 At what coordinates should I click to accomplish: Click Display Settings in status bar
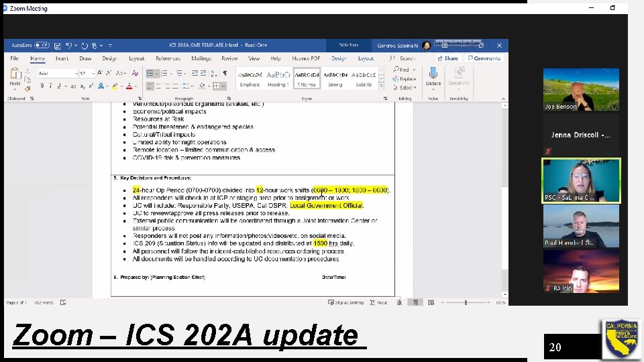click(346, 302)
